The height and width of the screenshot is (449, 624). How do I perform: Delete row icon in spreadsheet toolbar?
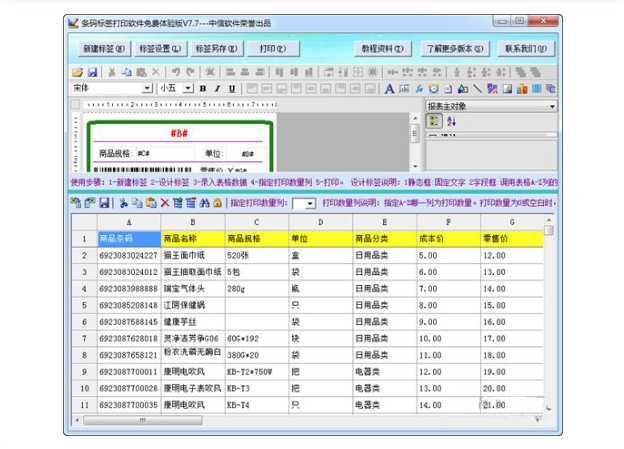pos(191,203)
